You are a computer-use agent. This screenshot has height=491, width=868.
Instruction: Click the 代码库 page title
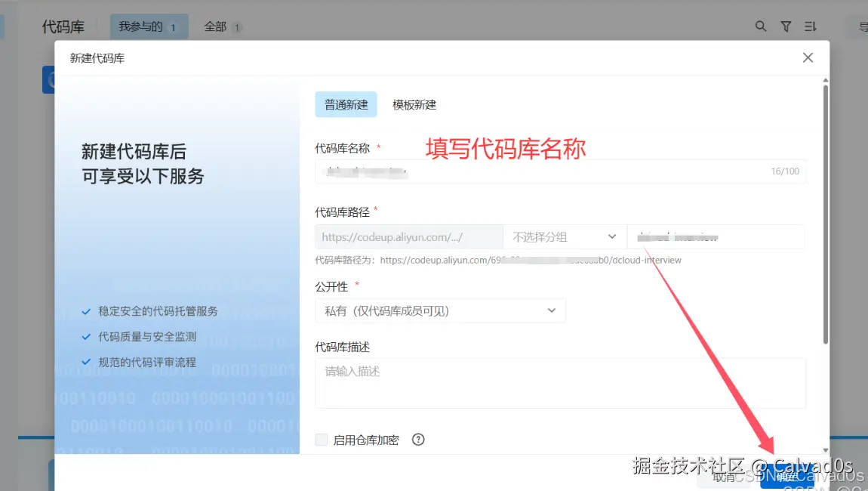(63, 26)
